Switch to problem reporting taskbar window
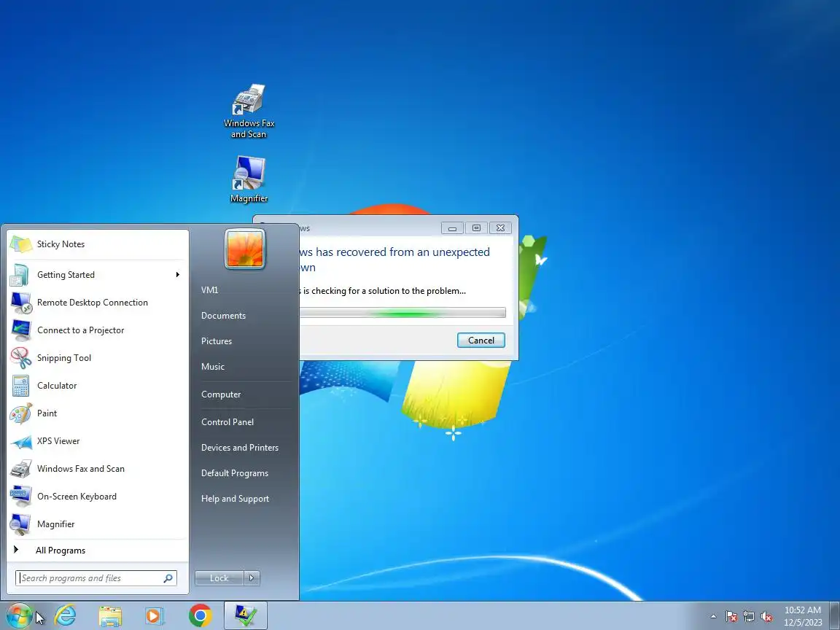The width and height of the screenshot is (840, 630). [x=245, y=615]
